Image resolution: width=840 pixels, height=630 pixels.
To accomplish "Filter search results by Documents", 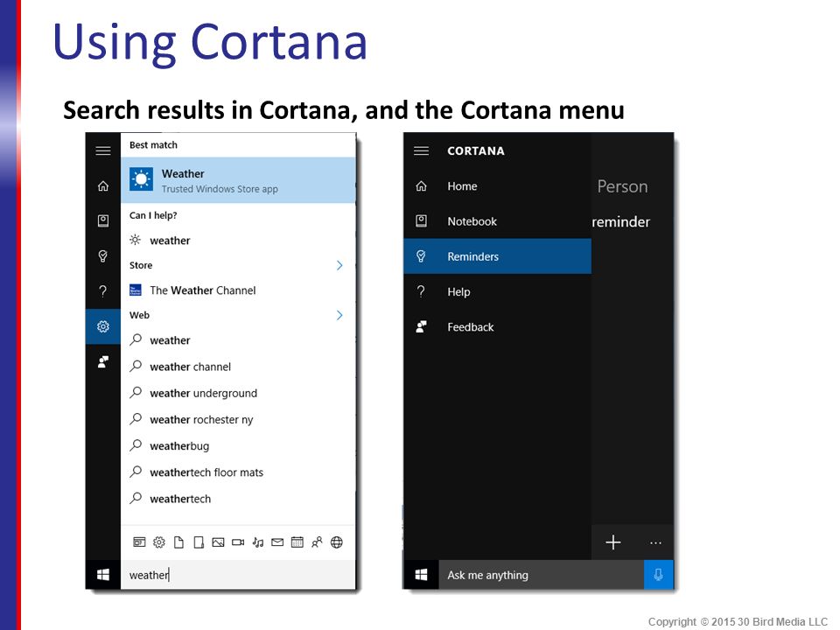I will 178,542.
